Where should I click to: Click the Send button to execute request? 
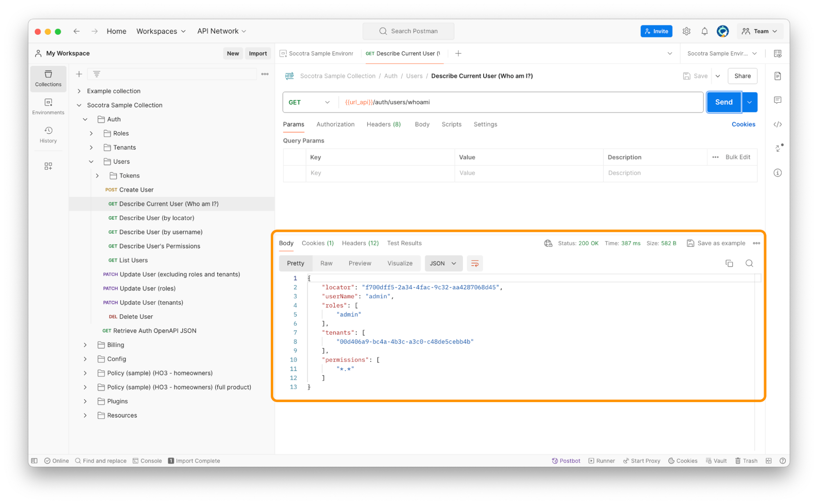pos(724,102)
